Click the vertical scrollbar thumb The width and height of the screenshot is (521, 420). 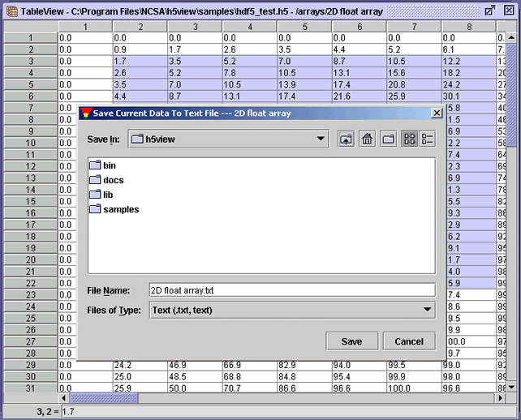(511, 96)
